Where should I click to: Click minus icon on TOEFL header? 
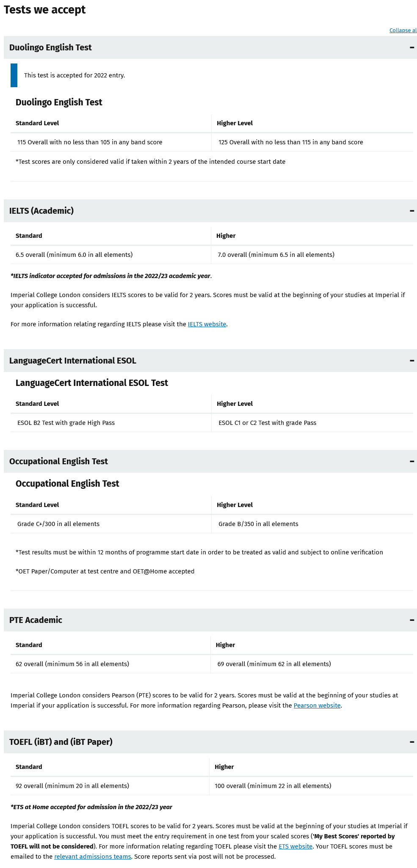click(x=412, y=742)
